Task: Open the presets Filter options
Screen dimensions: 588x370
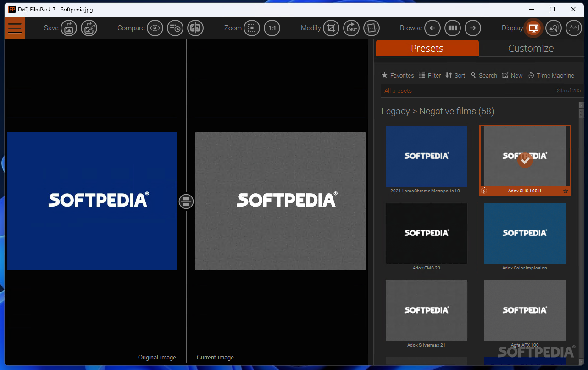Action: click(x=430, y=75)
